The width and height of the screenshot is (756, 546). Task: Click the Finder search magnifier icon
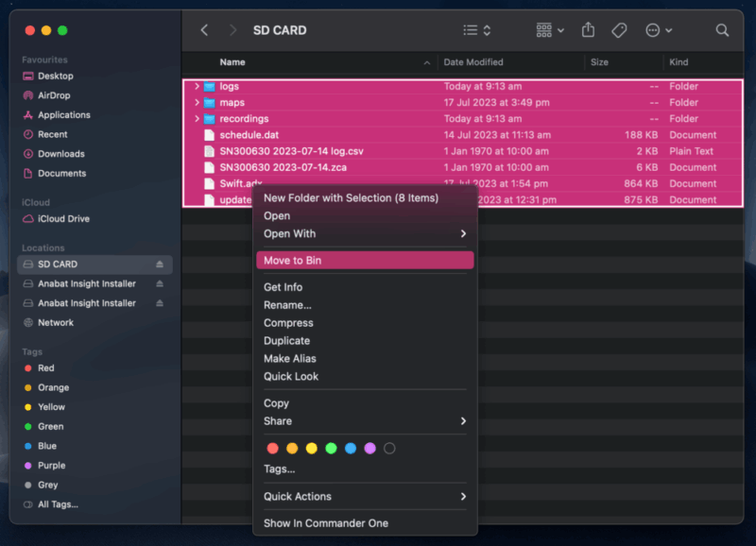click(x=722, y=30)
